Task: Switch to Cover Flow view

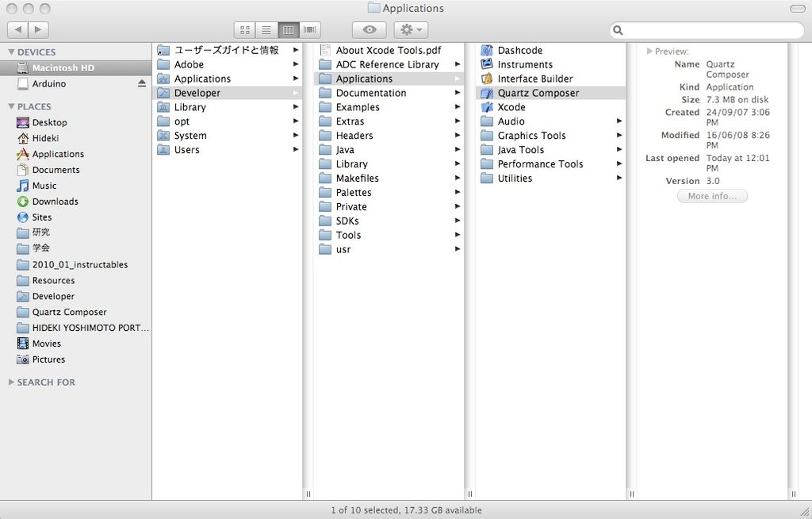Action: [310, 30]
